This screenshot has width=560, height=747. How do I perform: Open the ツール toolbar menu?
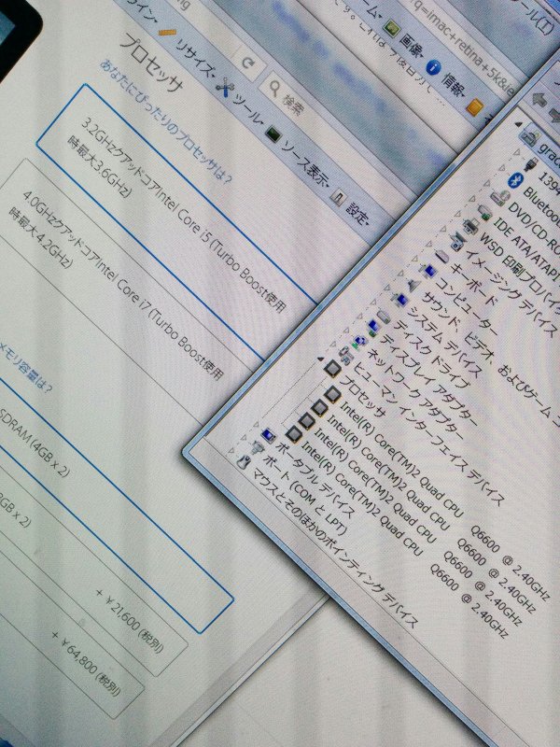click(246, 108)
